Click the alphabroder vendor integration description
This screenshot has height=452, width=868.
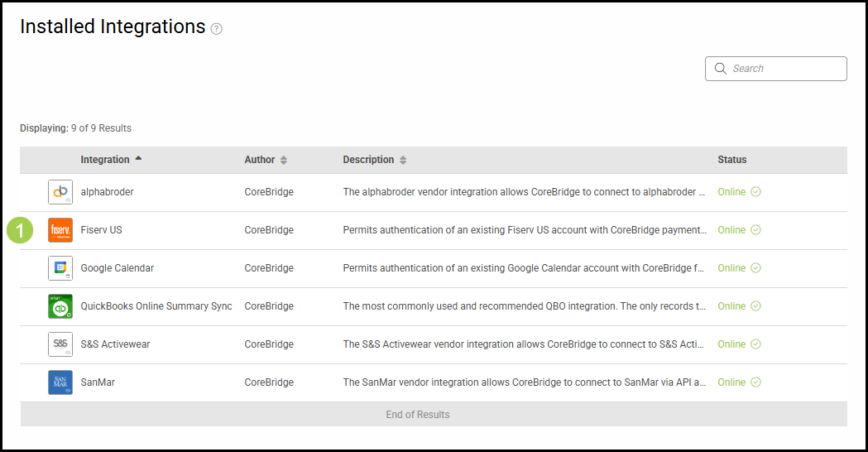pyautogui.click(x=525, y=192)
